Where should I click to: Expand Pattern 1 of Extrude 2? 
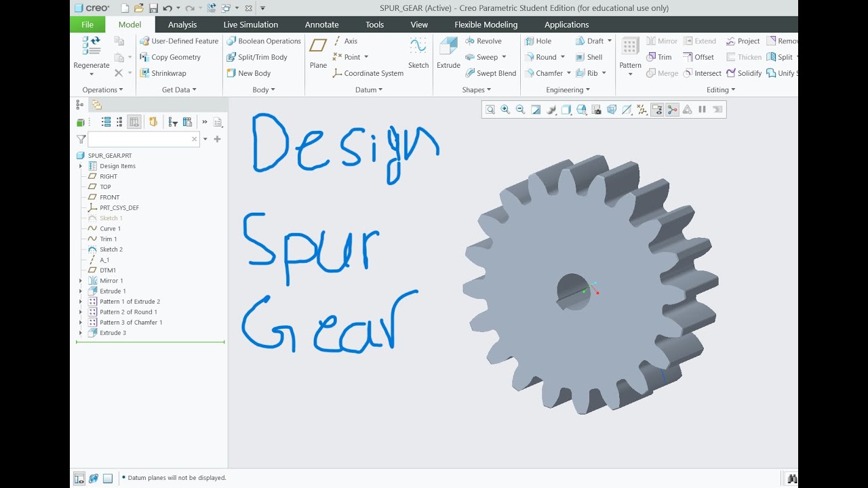pos(81,302)
